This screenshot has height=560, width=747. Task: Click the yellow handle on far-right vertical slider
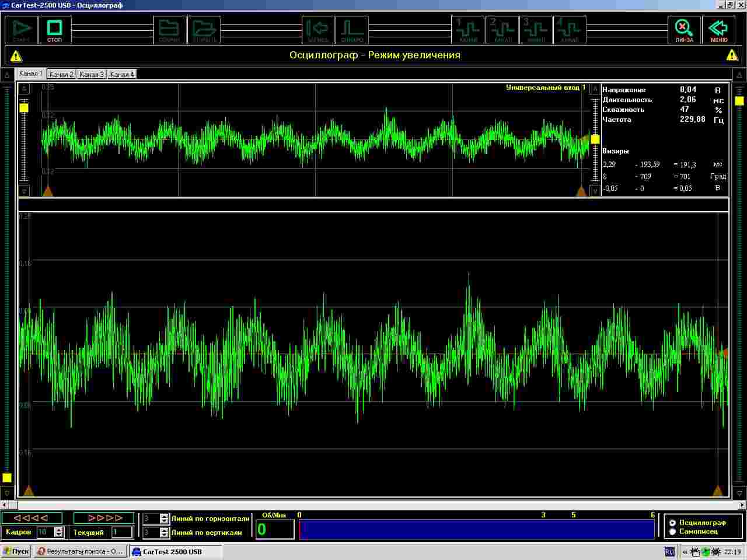(x=739, y=101)
